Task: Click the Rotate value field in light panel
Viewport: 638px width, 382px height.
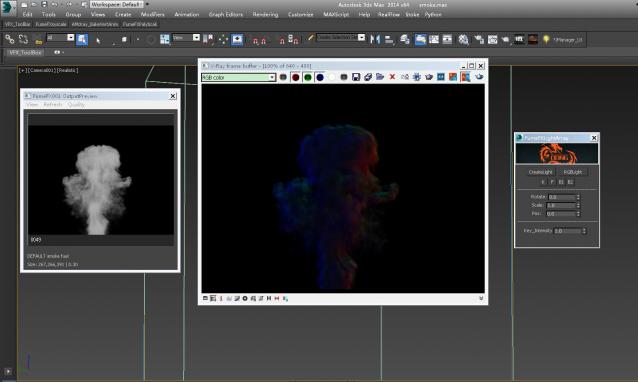Action: point(562,197)
